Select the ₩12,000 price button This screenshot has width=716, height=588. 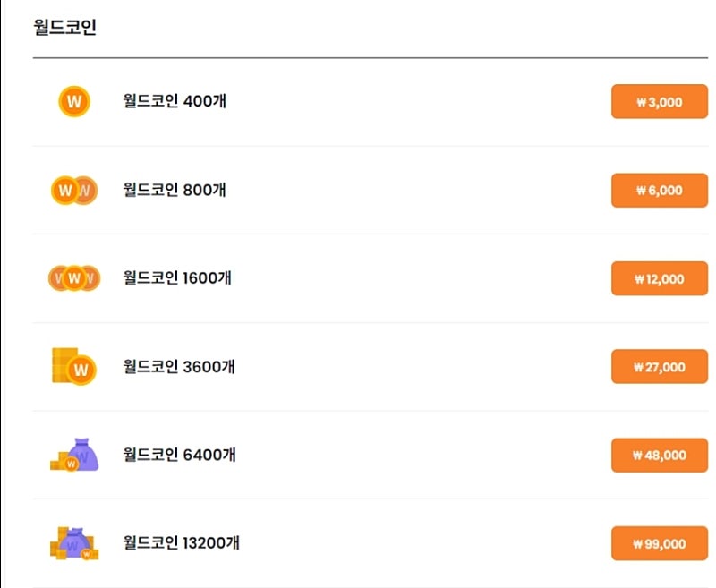coord(660,278)
